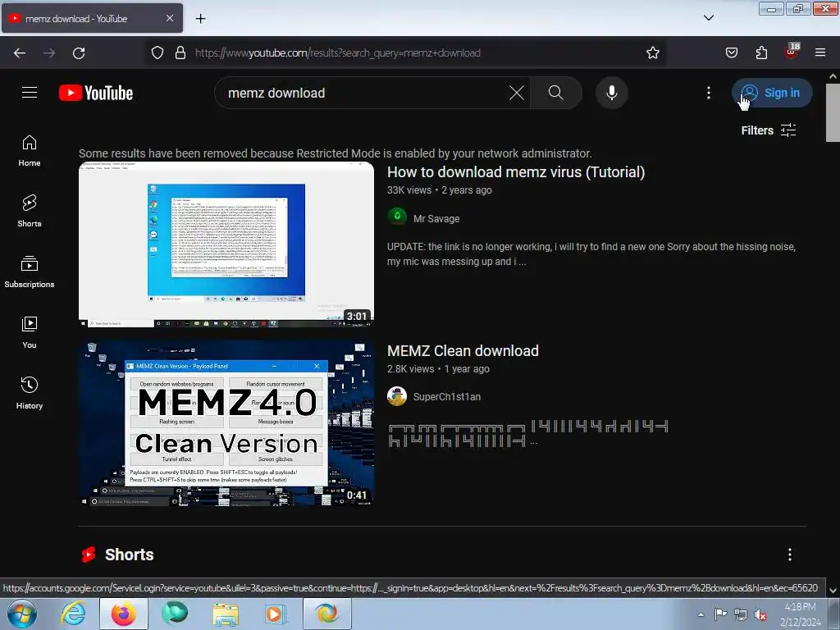Click the Shorts shelf logo icon
Screen dimensions: 840x630
(89, 555)
